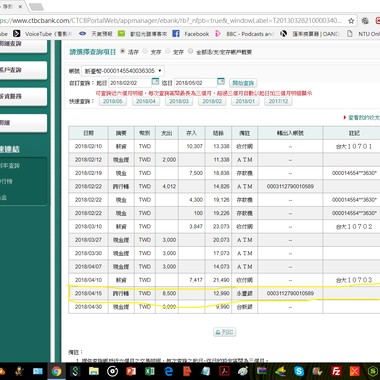
Task: Click the deposit amount 10,307
Action: point(194,146)
